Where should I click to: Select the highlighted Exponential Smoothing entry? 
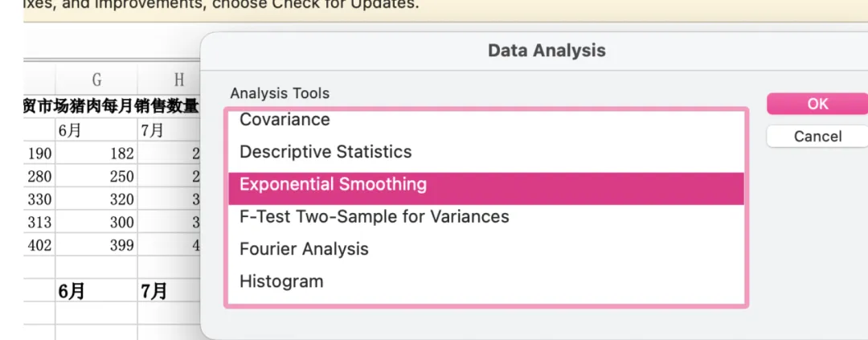point(334,185)
